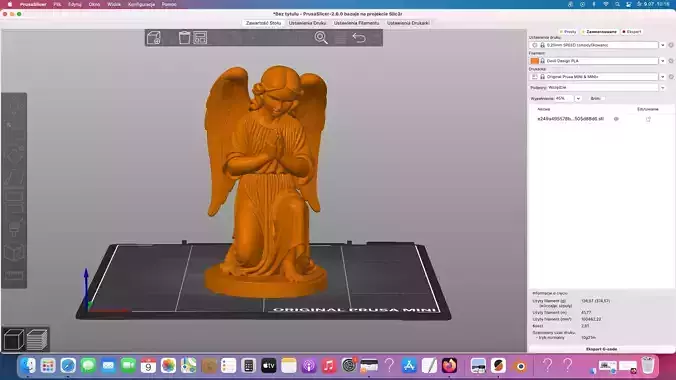Open Podcasts from the dock
The width and height of the screenshot is (676, 380).
309,366
